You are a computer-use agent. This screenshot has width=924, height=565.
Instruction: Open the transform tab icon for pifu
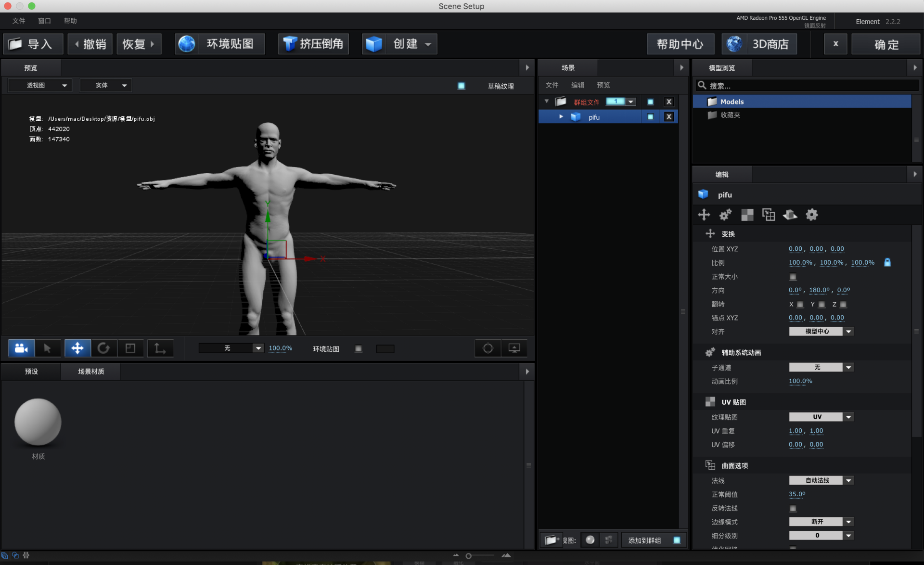(x=704, y=215)
